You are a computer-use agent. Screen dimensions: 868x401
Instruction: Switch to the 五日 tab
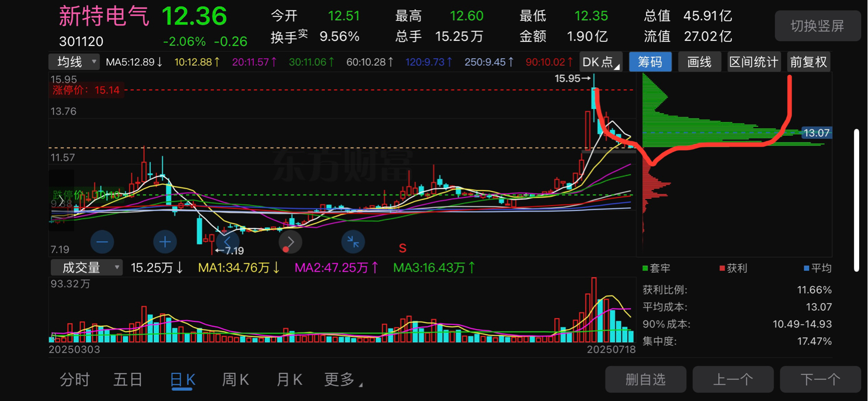[x=128, y=380]
